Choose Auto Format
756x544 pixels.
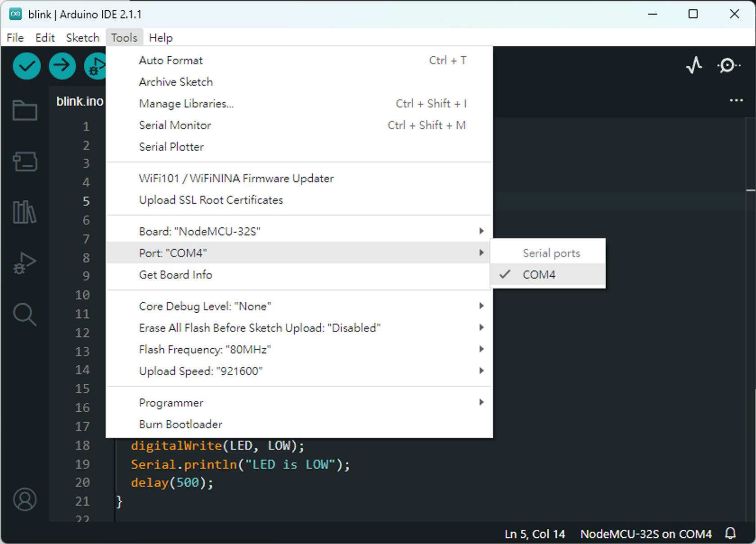pos(299,60)
